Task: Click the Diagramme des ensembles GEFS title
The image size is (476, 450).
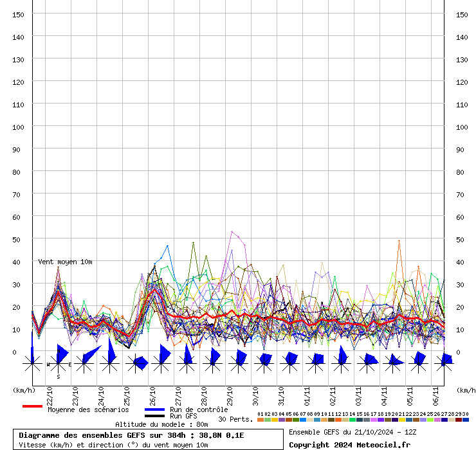Action: click(131, 435)
